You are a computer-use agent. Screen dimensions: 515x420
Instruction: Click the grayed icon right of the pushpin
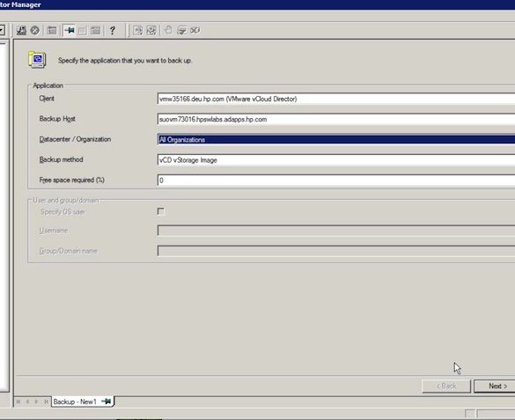point(82,31)
